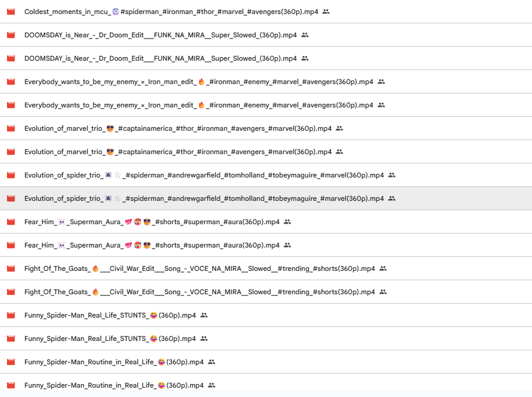Click video icon of upper Funny_Spider-Man_Real_Life_STUNTS row
The width and height of the screenshot is (532, 397).
coord(11,315)
